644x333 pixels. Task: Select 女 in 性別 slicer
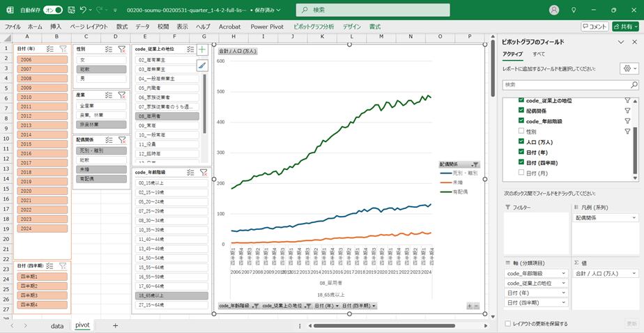tap(102, 60)
